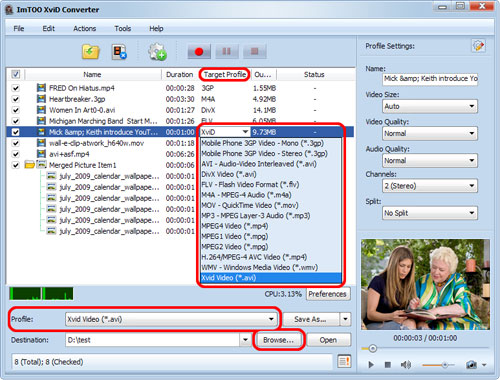Click the avi+asf.mp4 file icon
Viewport: 500px width, 380px height.
pyautogui.click(x=41, y=154)
